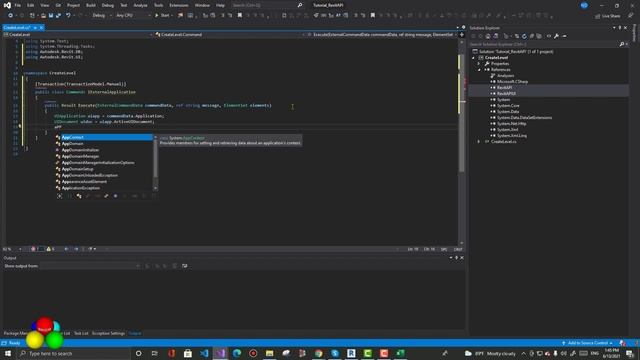The image size is (640, 360).
Task: Open the Extensions menu
Action: [179, 5]
